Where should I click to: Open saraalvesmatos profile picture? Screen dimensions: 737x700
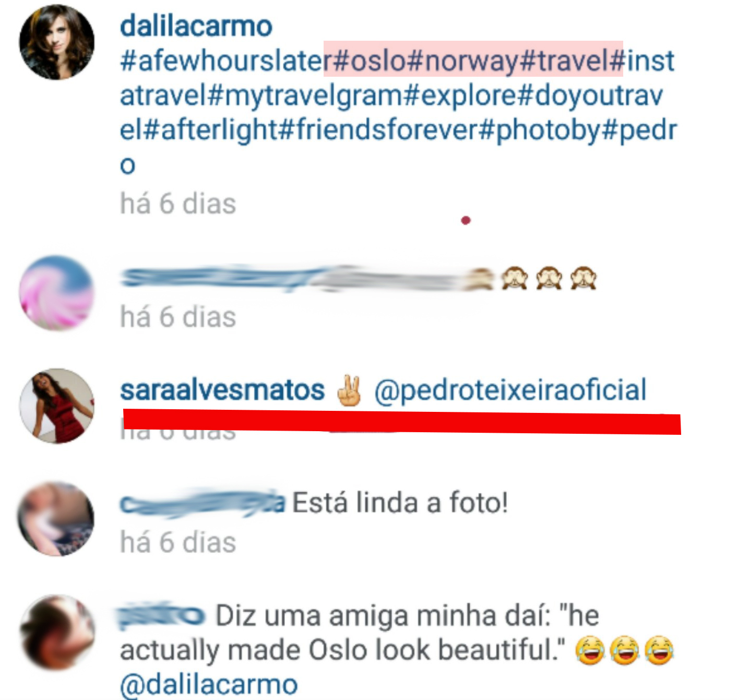57,406
